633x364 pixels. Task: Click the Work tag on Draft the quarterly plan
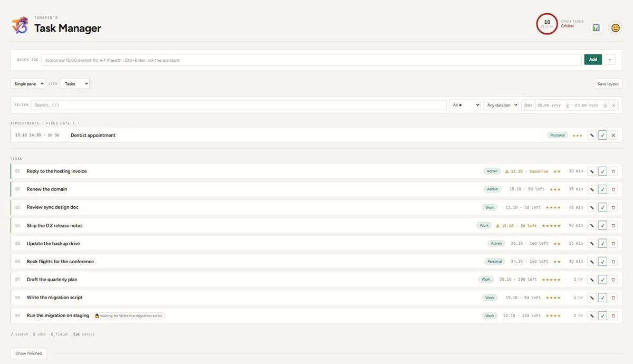tap(486, 280)
